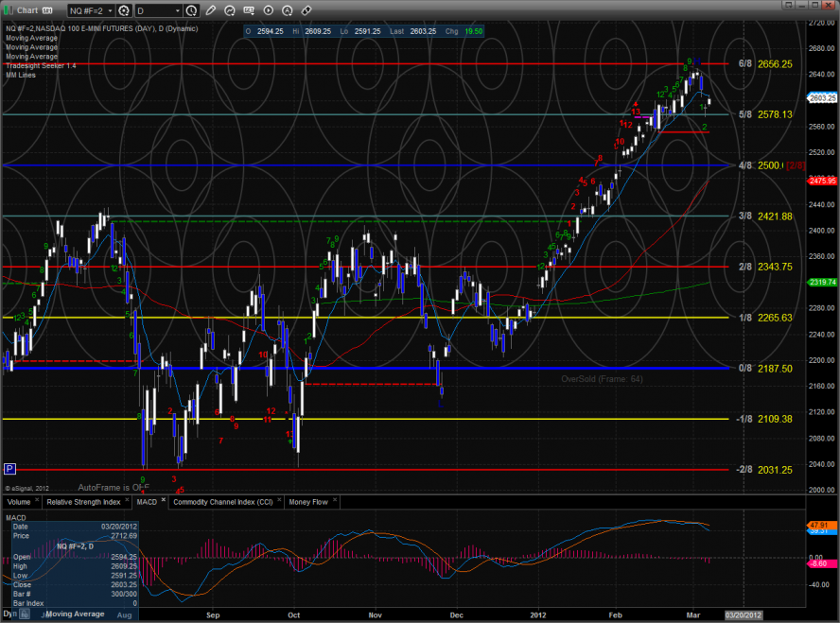Click the refresh chart icon
The width and height of the screenshot is (840, 623).
tap(227, 10)
